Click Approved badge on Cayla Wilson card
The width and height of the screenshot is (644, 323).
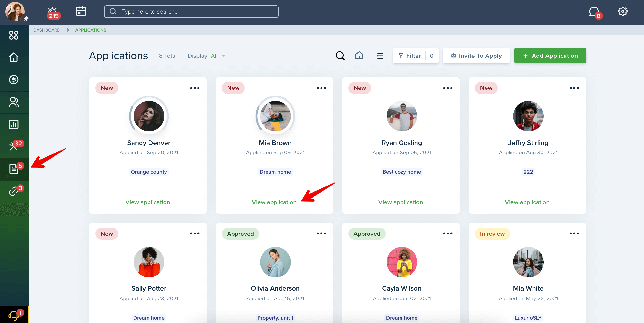pyautogui.click(x=367, y=234)
